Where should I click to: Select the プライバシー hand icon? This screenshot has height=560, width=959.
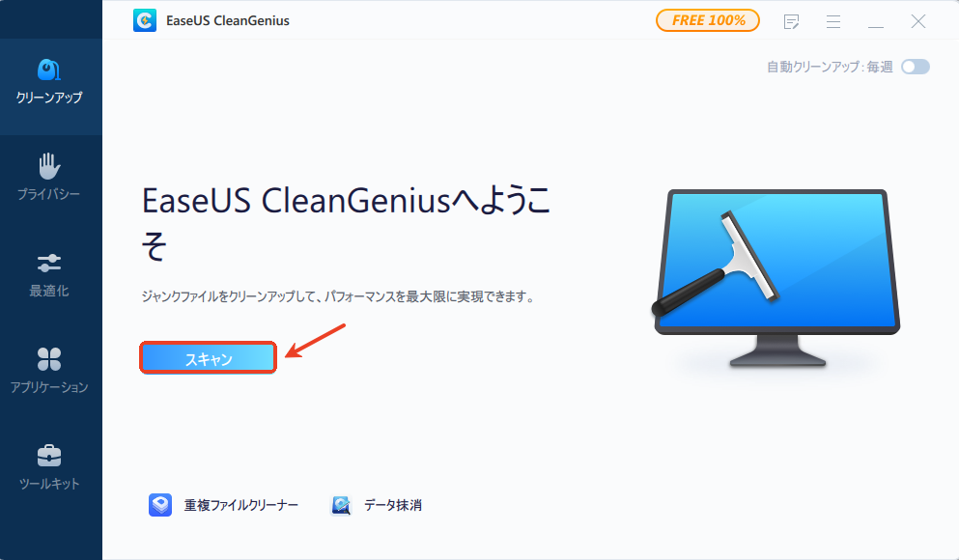tap(49, 166)
